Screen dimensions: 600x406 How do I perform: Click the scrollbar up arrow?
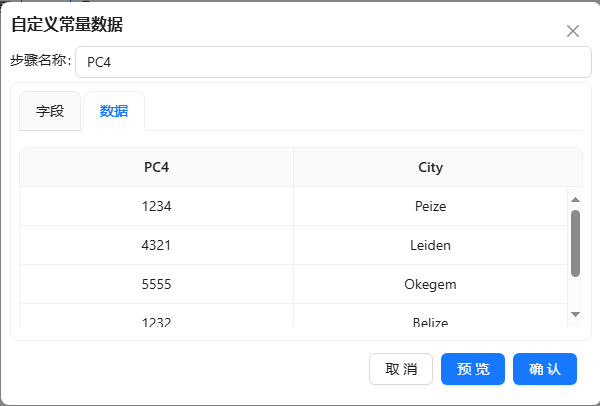tap(575, 198)
